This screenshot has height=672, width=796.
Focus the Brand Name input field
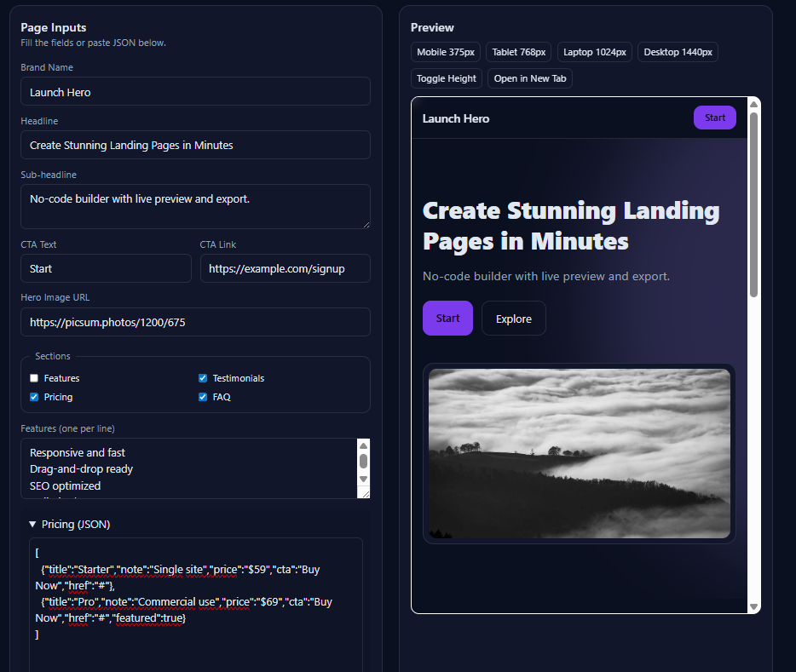pyautogui.click(x=195, y=92)
